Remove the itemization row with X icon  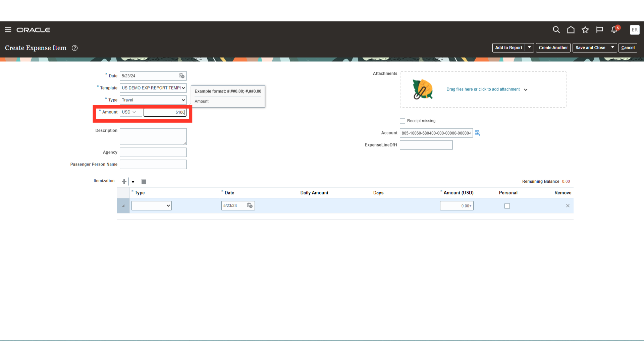tap(568, 206)
